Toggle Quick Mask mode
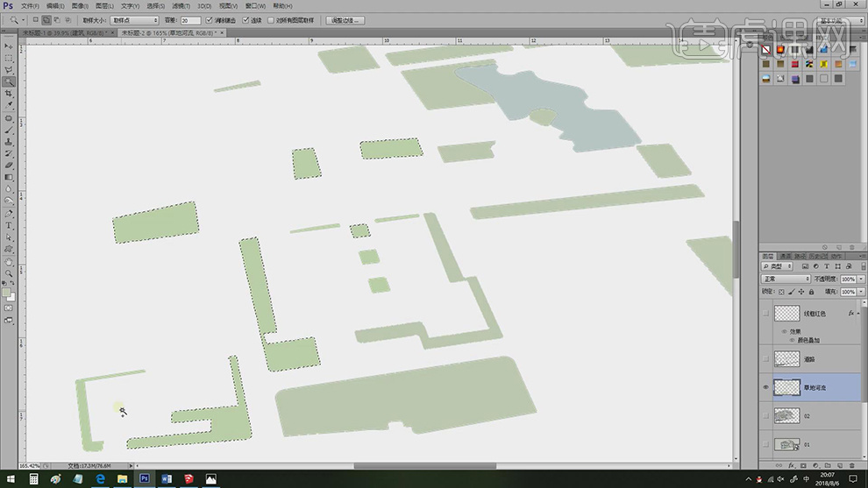Image resolution: width=868 pixels, height=488 pixels. (x=8, y=308)
